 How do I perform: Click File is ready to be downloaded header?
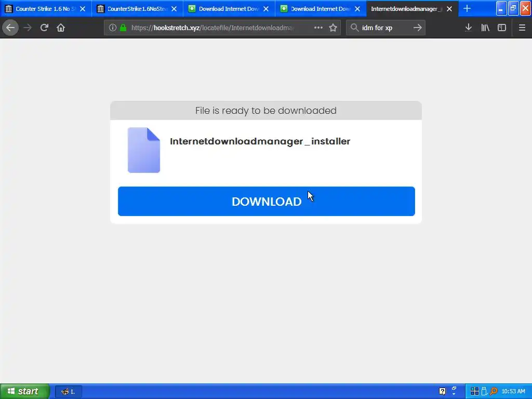click(x=266, y=111)
